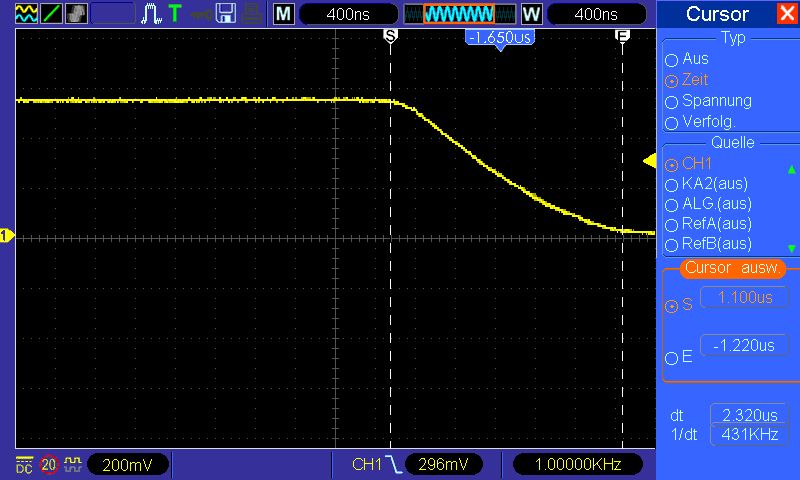
Task: Click the S cursor marker flag
Action: click(390, 36)
